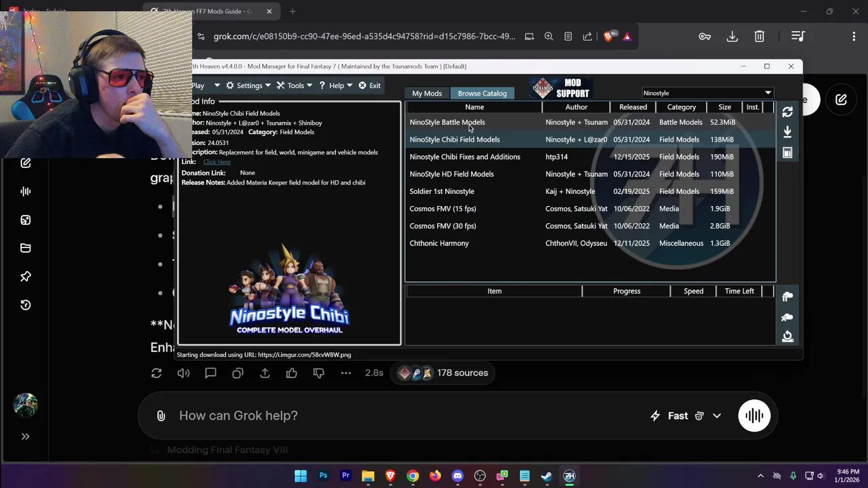Open Grok sidebar projects folder icon

[x=26, y=248]
